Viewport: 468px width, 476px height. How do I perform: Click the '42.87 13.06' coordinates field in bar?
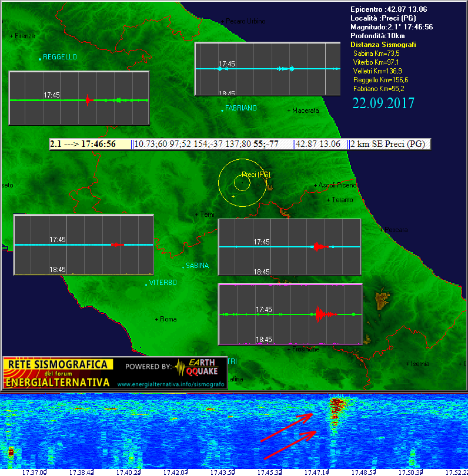tap(320, 144)
